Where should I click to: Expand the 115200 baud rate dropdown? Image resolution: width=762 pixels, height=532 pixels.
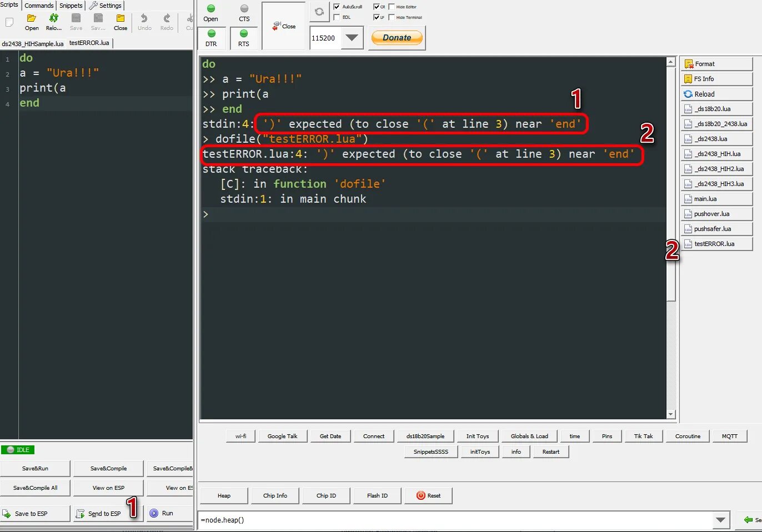point(352,38)
